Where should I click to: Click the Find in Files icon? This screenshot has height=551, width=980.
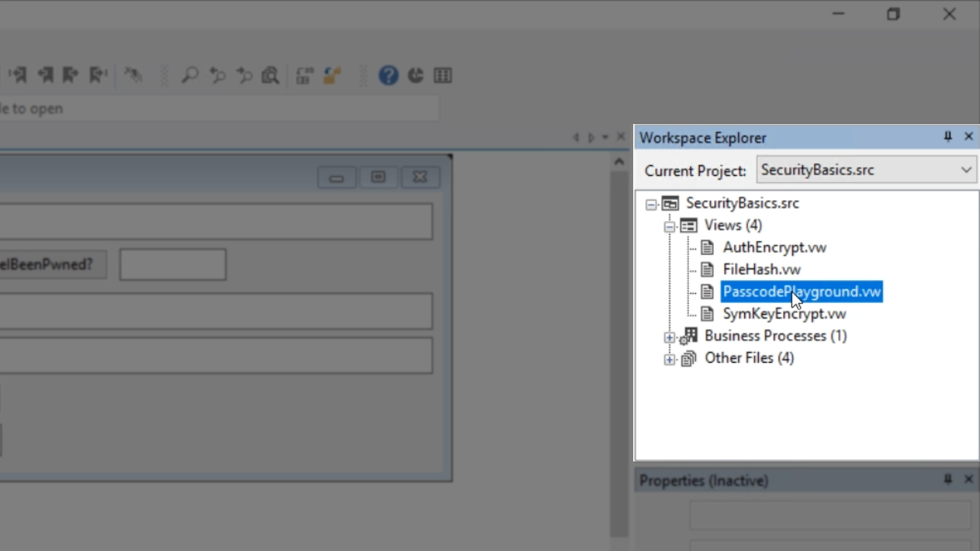point(270,75)
